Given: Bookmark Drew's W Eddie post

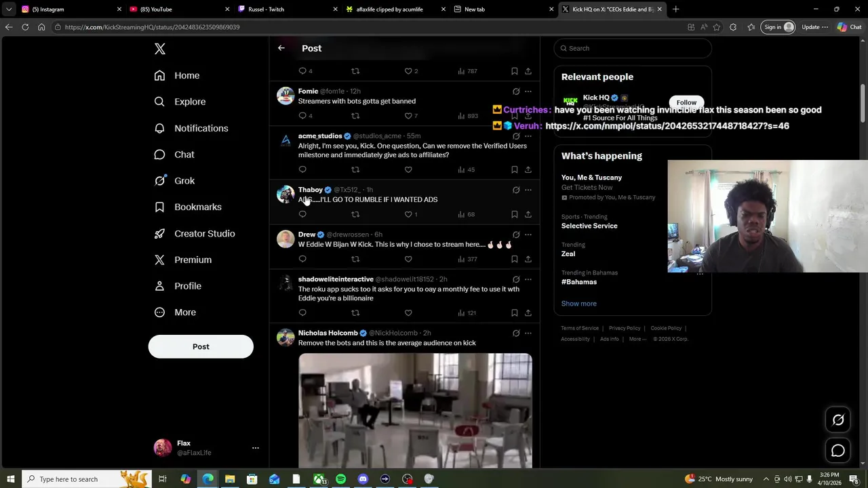Looking at the screenshot, I should click(x=515, y=259).
